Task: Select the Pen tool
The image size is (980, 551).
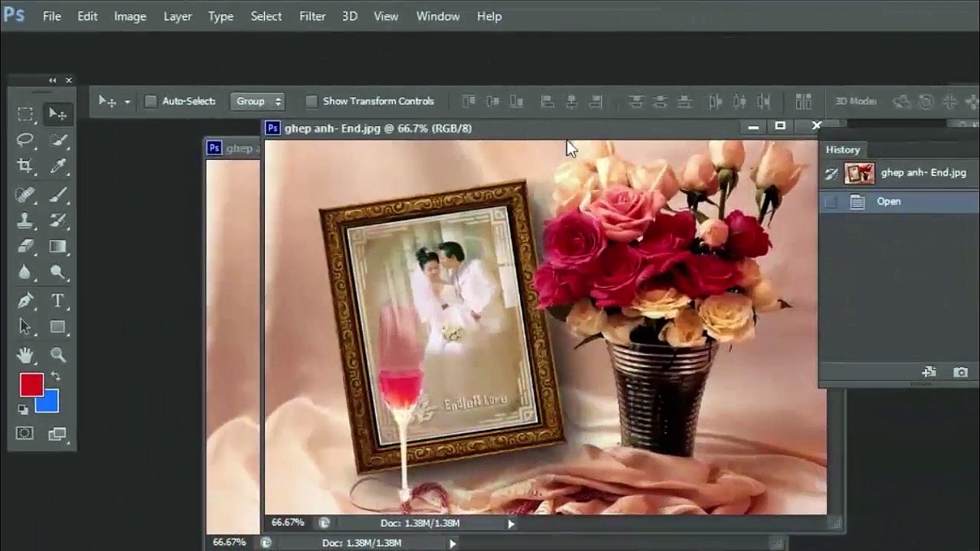Action: (25, 301)
